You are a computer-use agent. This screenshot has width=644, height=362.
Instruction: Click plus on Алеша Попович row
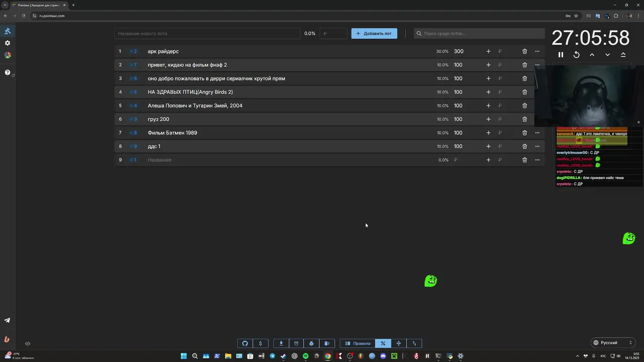point(488,106)
